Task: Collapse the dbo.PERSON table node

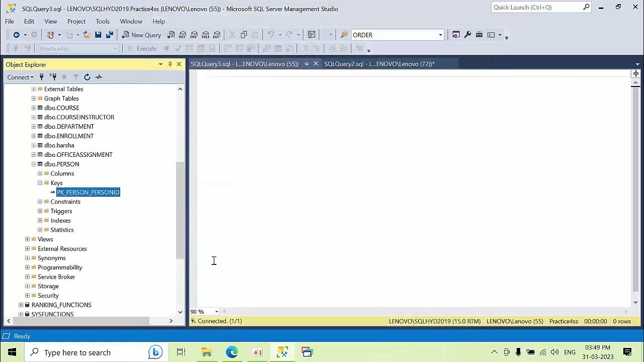Action: (x=34, y=164)
